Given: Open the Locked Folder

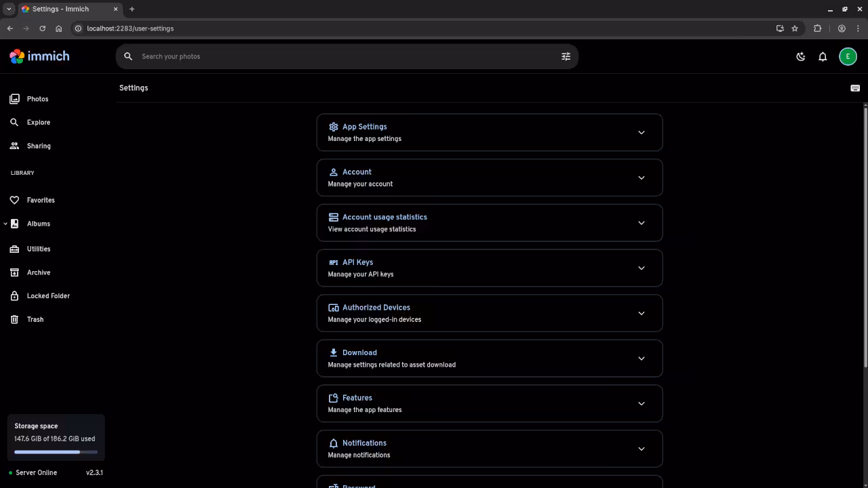Looking at the screenshot, I should click(47, 296).
